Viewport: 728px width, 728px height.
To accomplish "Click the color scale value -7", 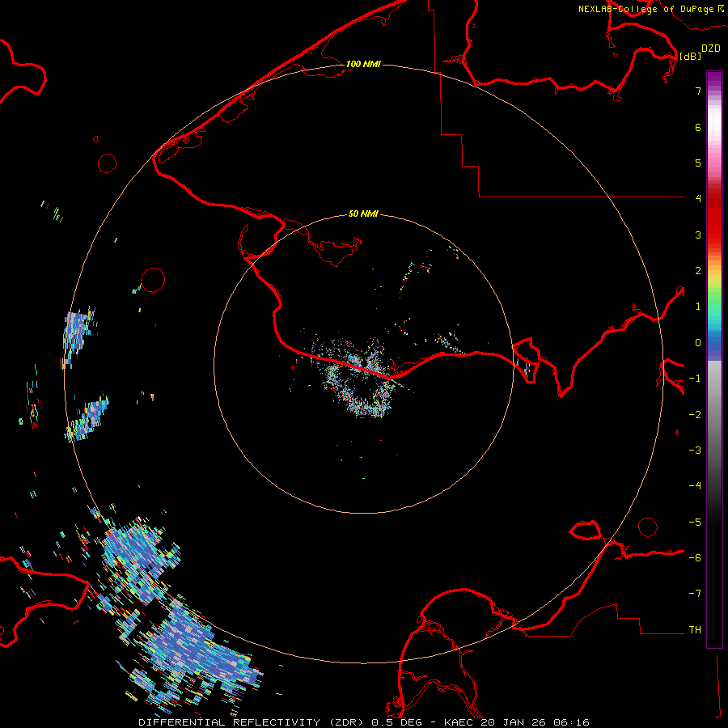I will pos(695,594).
